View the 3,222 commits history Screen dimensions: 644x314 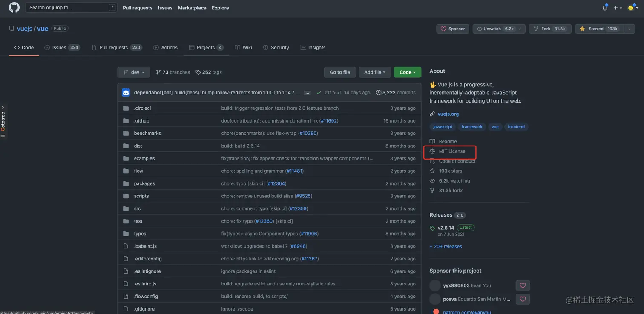point(396,92)
